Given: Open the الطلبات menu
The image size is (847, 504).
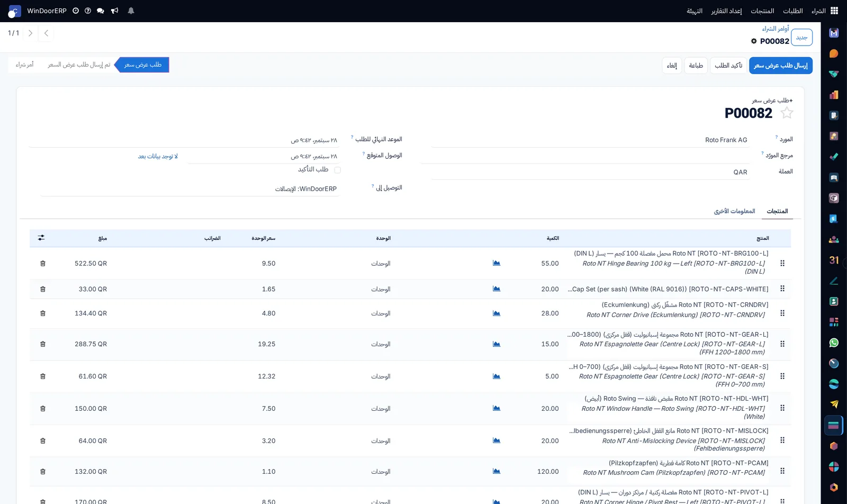Looking at the screenshot, I should point(793,11).
